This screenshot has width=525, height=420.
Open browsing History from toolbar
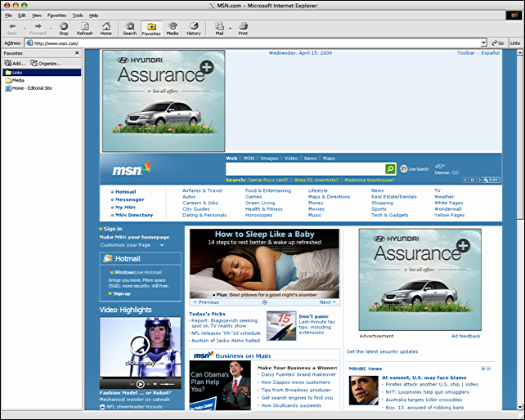click(194, 29)
